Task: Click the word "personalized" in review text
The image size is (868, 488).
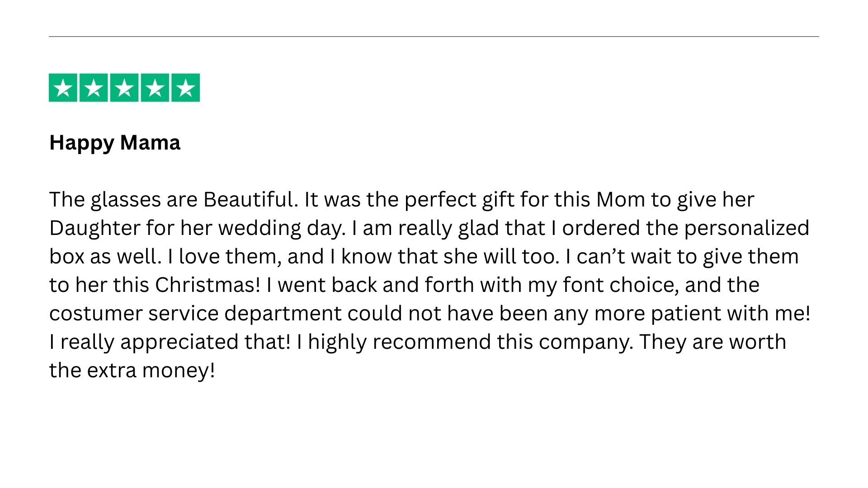Action: [746, 228]
